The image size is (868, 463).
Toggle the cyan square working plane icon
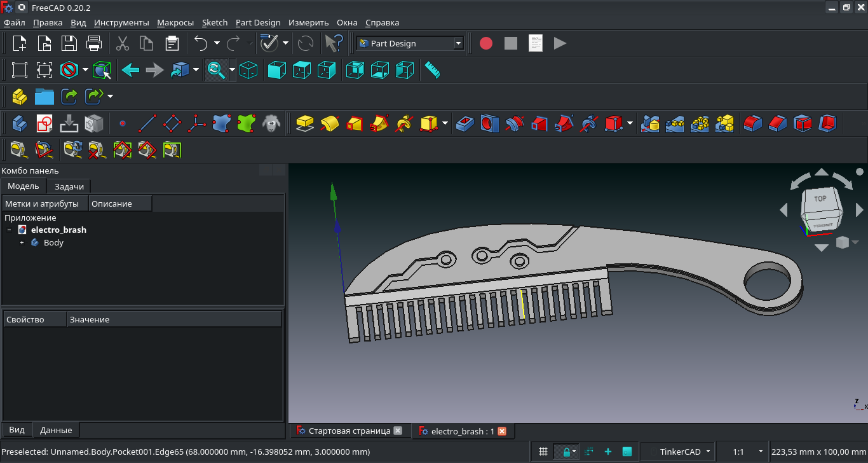(627, 452)
